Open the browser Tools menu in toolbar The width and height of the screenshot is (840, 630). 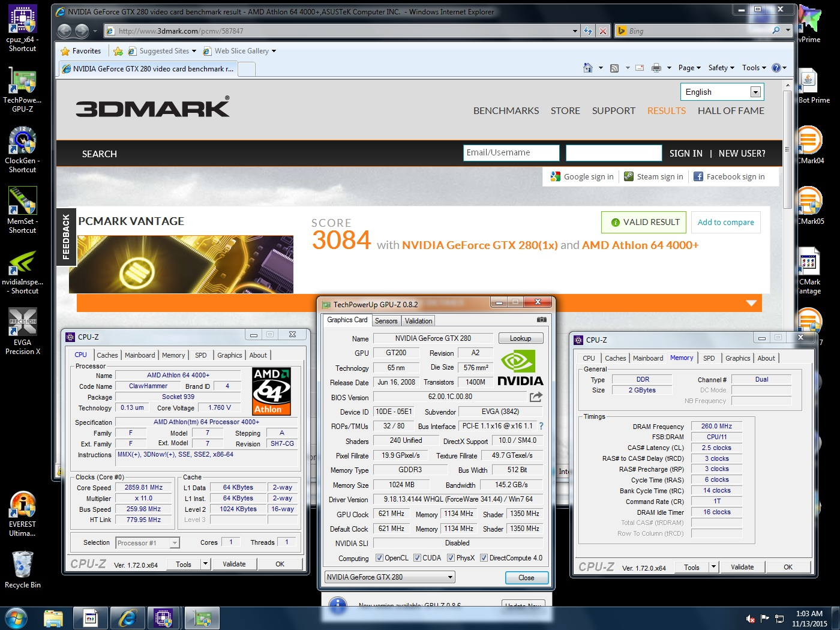click(754, 68)
